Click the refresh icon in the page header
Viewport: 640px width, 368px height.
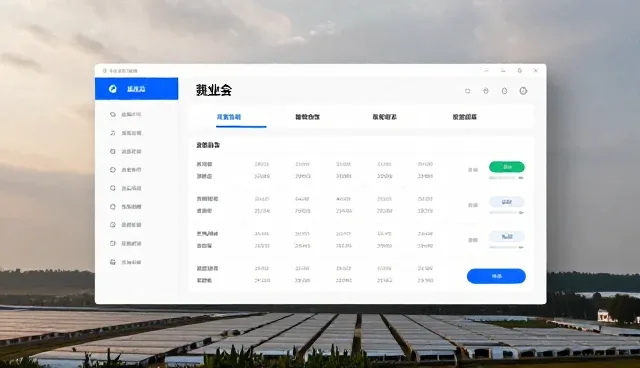click(468, 91)
